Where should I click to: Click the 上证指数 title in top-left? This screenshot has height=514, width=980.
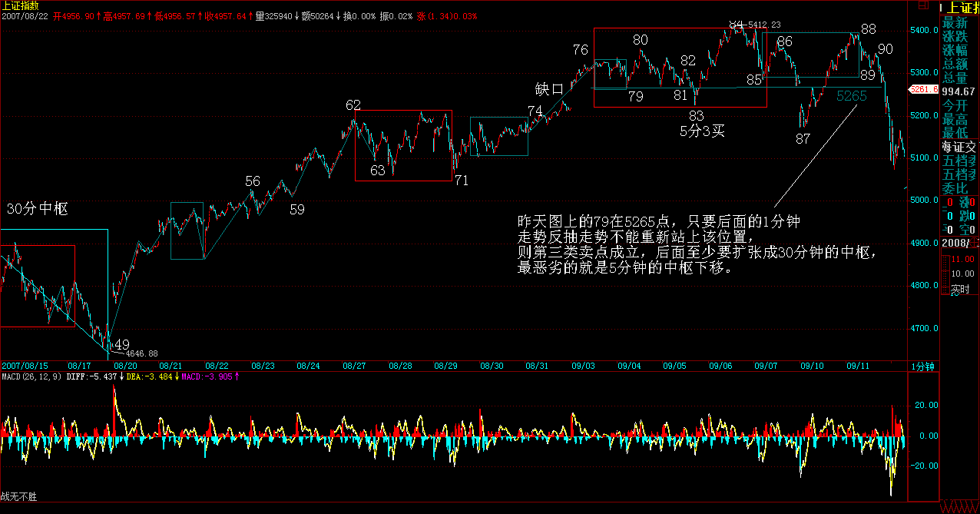point(20,5)
